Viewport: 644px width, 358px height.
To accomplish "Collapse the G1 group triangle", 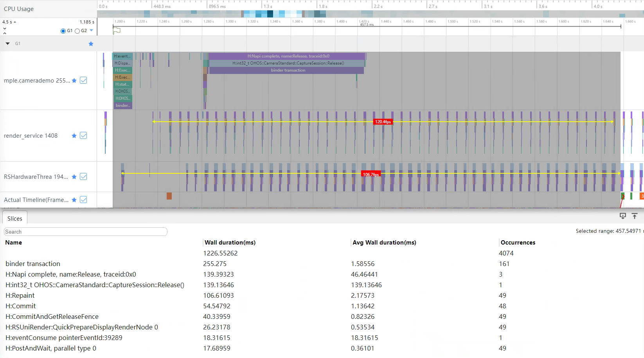I will click(x=7, y=44).
